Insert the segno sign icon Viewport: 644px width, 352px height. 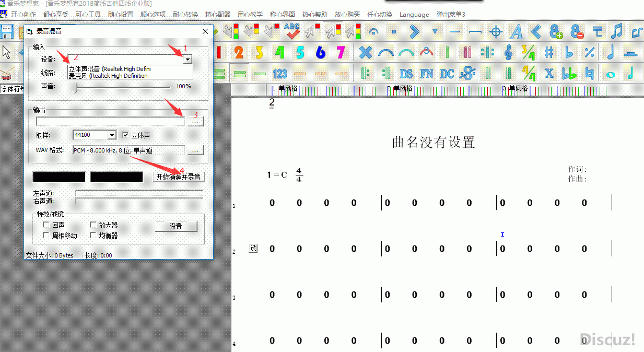coord(467,74)
